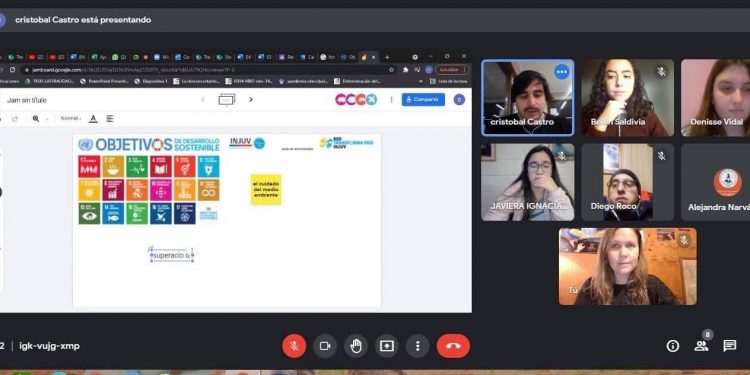Click the present screen button

pos(386,346)
